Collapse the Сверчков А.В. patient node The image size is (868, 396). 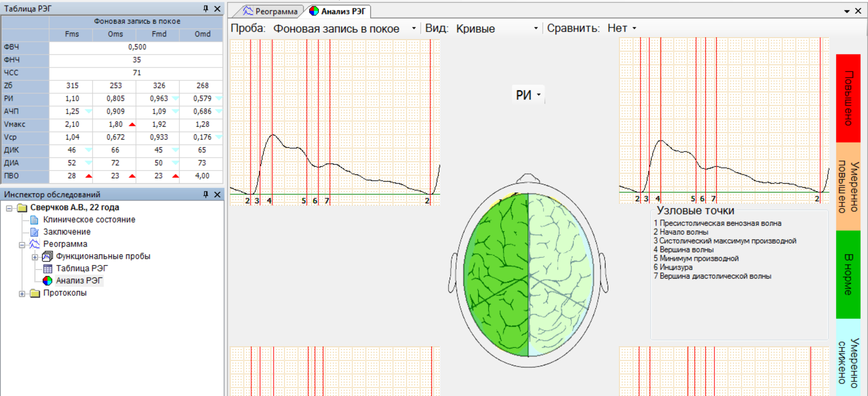pos(9,208)
